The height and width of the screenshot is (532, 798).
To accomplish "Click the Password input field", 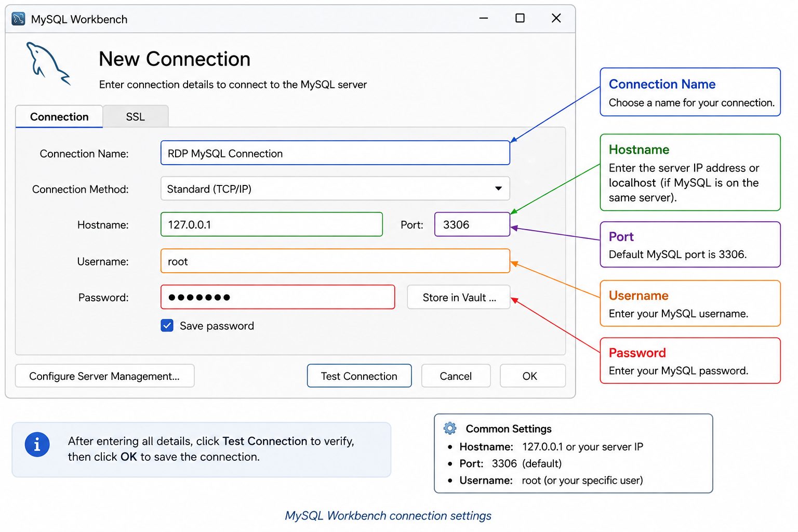I will tap(278, 297).
